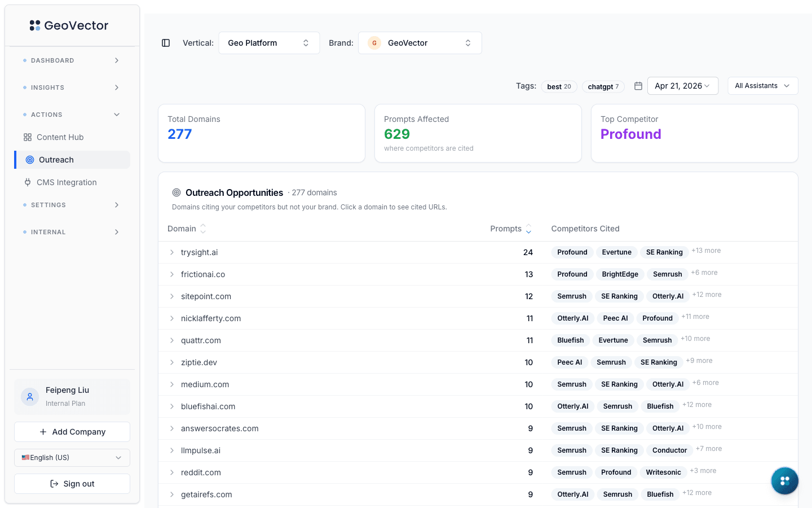Image resolution: width=812 pixels, height=508 pixels.
Task: Open the Vertical dropdown showing Geo Platform
Action: click(x=269, y=42)
